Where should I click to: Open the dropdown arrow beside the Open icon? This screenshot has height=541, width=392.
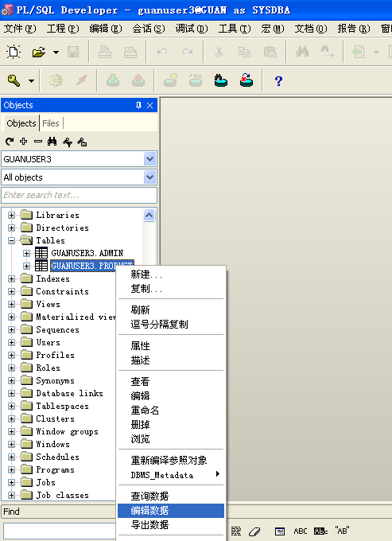[x=56, y=52]
